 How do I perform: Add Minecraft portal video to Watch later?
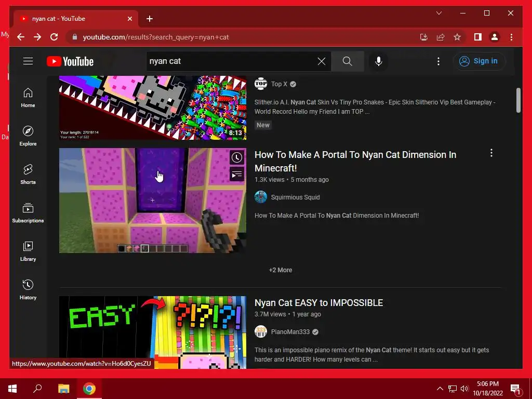[x=237, y=157]
